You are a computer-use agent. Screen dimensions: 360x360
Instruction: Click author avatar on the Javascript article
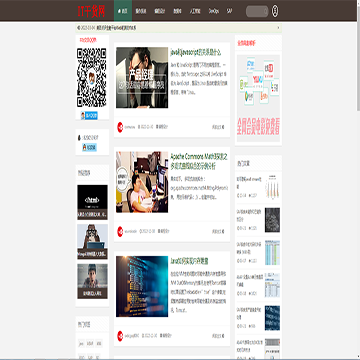120,127
